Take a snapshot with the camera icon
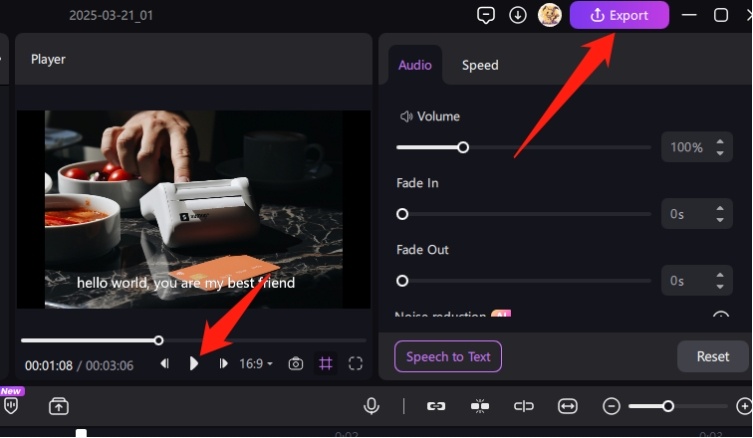Viewport: 753px width, 438px height. point(296,364)
